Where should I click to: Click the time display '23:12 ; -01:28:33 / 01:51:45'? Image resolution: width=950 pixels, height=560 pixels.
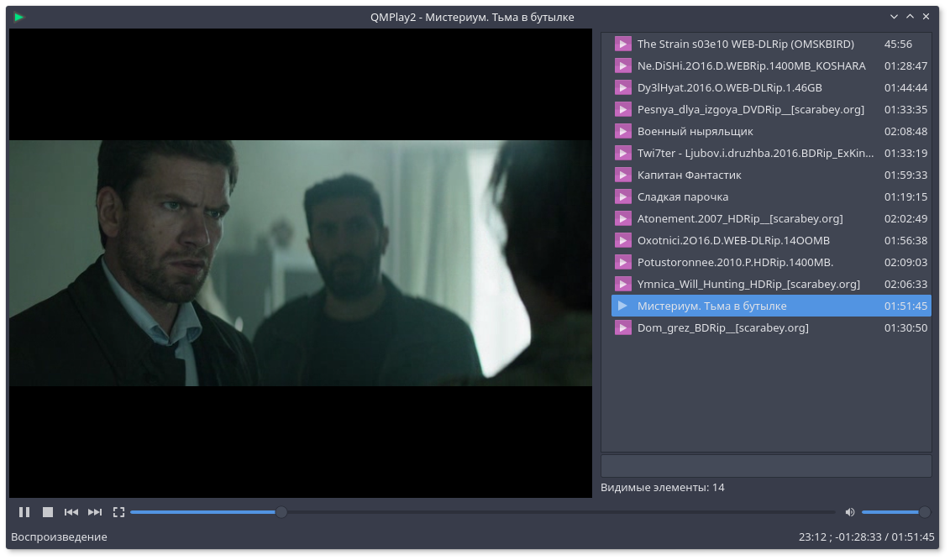(866, 537)
